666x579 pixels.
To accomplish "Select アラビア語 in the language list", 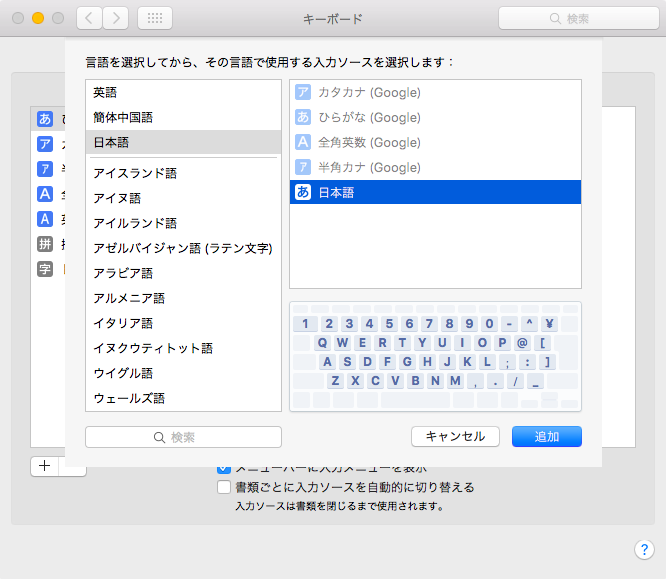I will pos(183,274).
